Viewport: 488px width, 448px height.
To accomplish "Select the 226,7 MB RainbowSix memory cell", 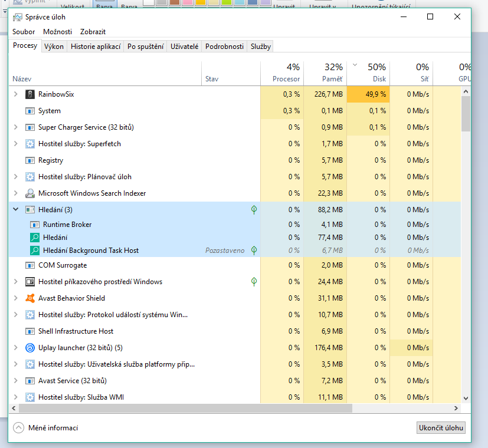I will pos(325,94).
